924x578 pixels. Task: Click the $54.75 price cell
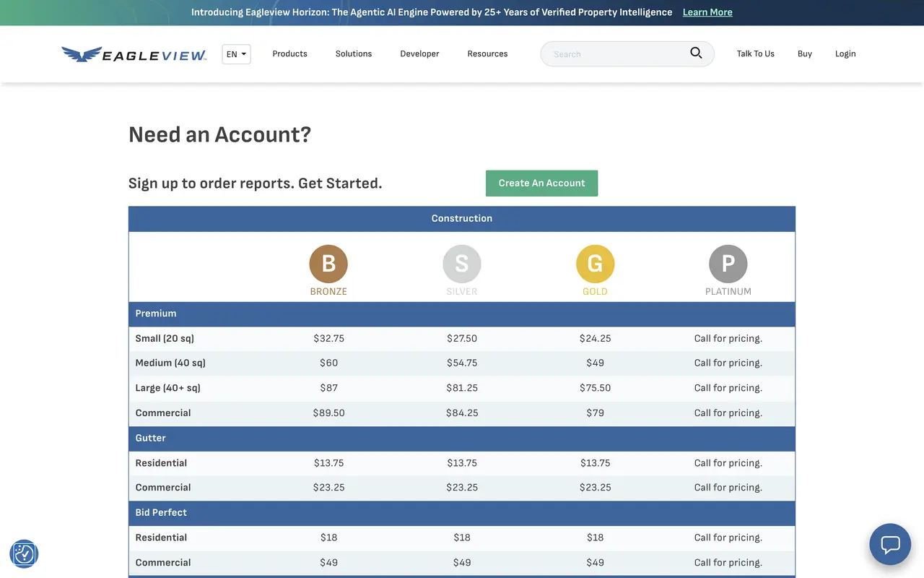coord(462,363)
